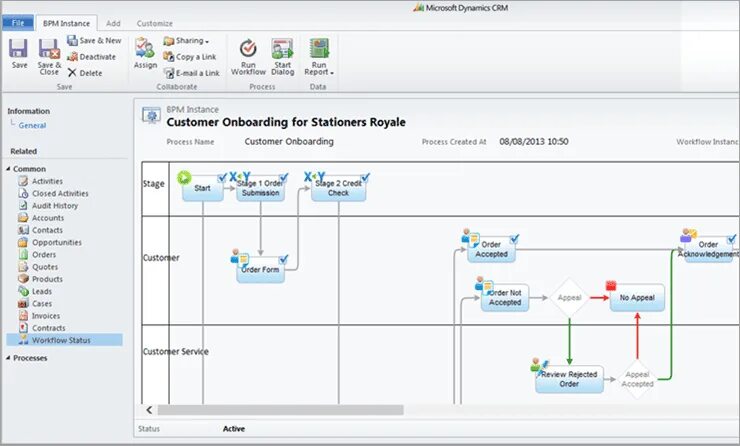740x446 pixels.
Task: Open the General information link
Action: tap(32, 126)
